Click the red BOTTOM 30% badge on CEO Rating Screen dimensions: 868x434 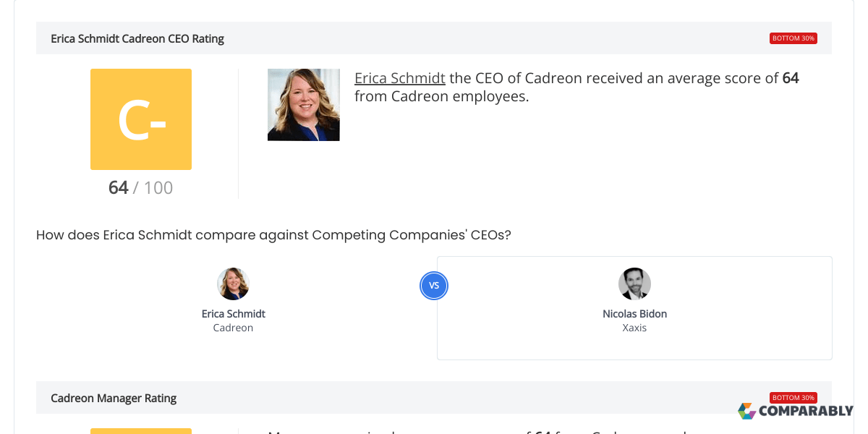click(x=793, y=38)
